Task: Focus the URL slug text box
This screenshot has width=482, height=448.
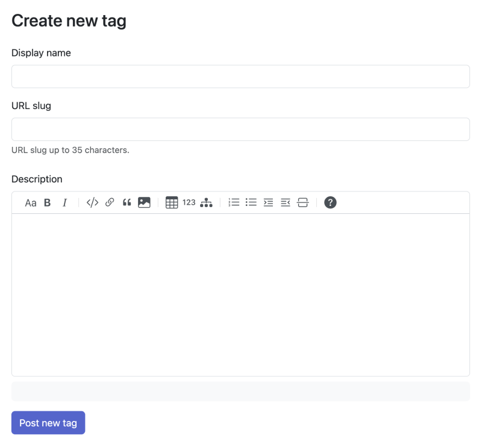Action: click(x=240, y=129)
